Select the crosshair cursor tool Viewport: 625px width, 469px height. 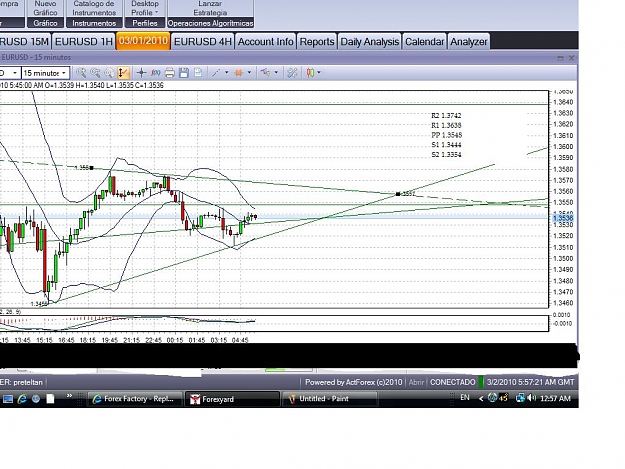pyautogui.click(x=141, y=73)
